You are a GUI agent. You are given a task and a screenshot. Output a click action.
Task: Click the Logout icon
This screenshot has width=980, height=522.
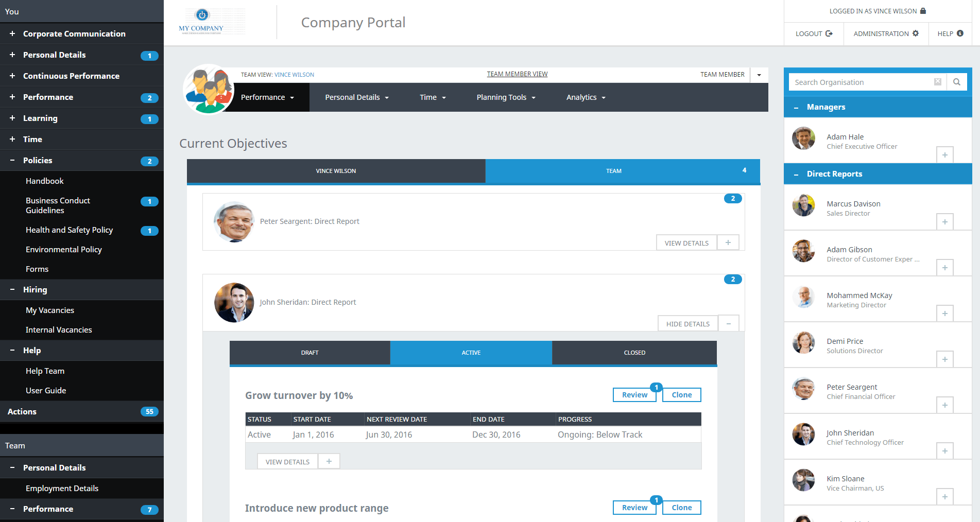(x=829, y=33)
